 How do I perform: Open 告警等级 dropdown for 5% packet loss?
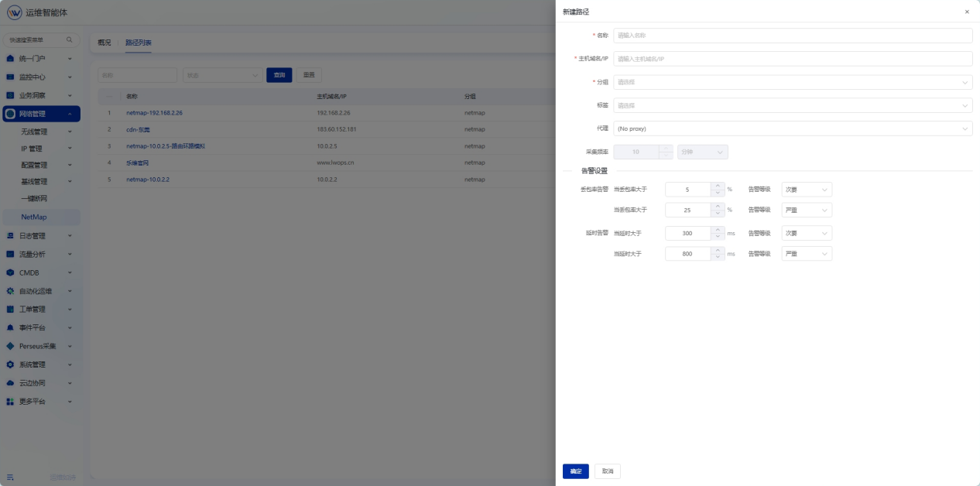(807, 190)
